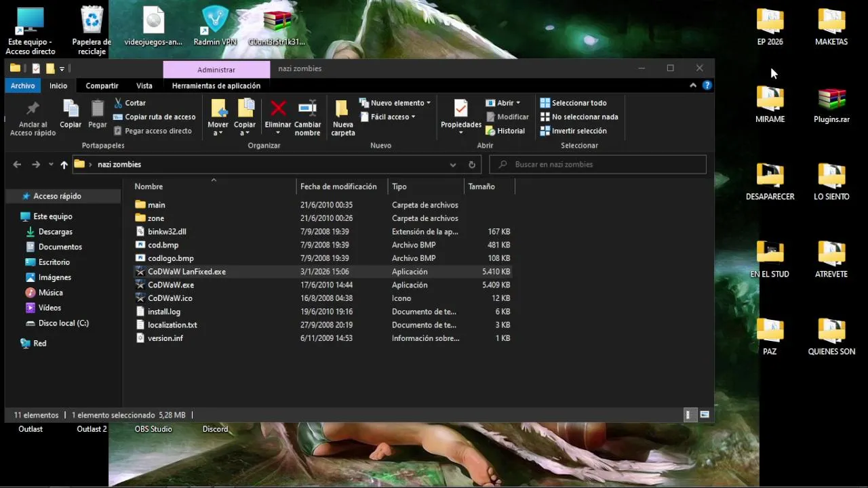Image resolution: width=868 pixels, height=488 pixels.
Task: Sort by the Tamaño column
Action: 490,186
